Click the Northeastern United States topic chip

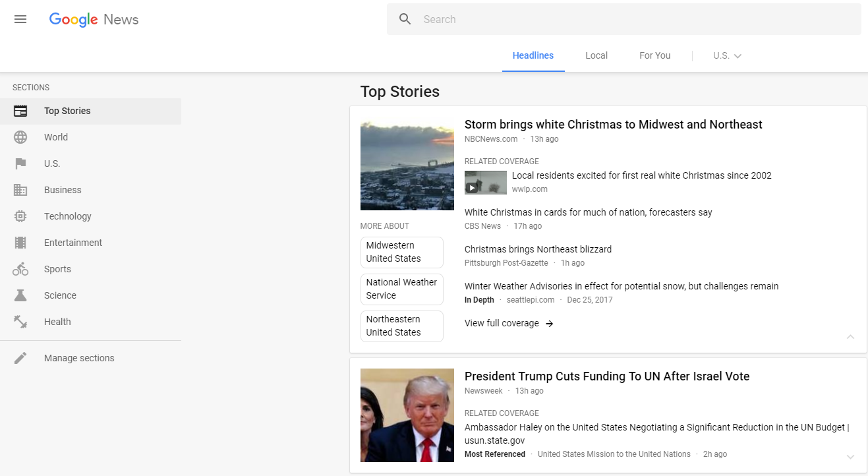click(x=402, y=326)
